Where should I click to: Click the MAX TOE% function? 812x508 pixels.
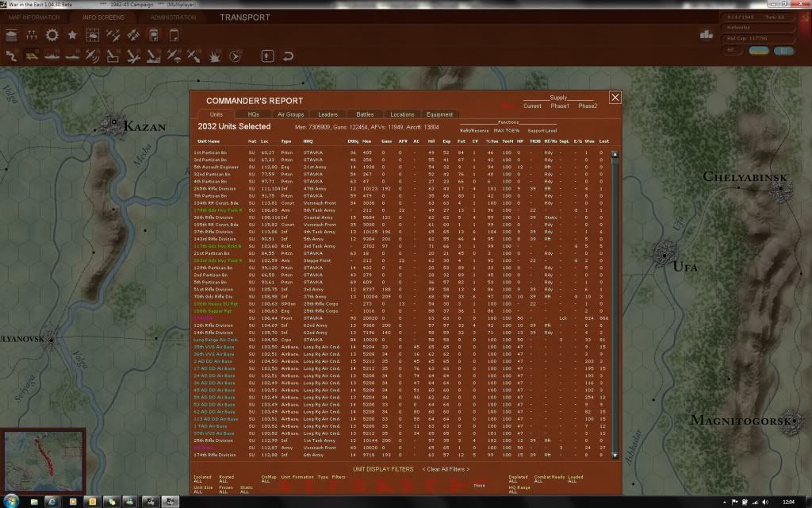[x=507, y=131]
